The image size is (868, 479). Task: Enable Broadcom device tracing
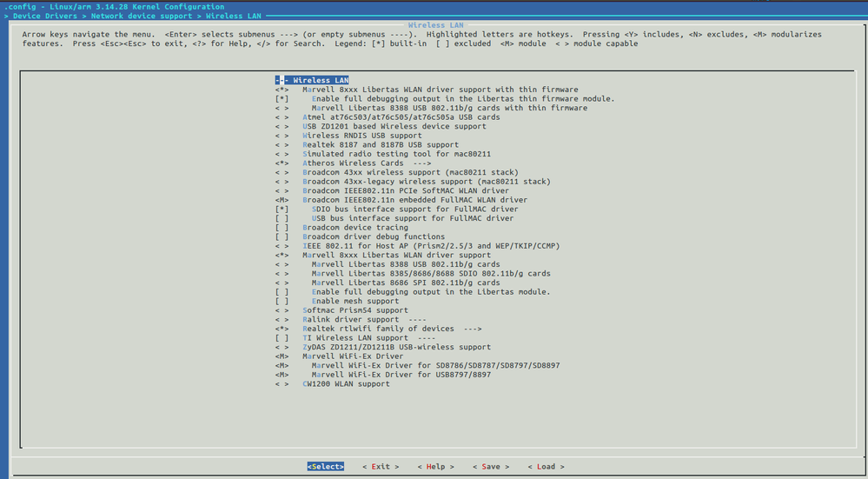tap(341, 228)
